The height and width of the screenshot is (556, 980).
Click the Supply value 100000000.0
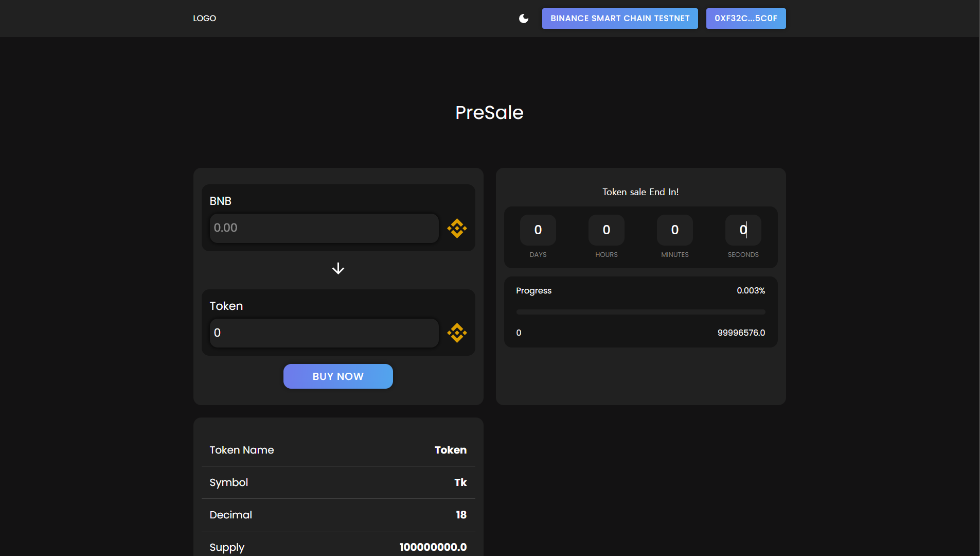[433, 547]
